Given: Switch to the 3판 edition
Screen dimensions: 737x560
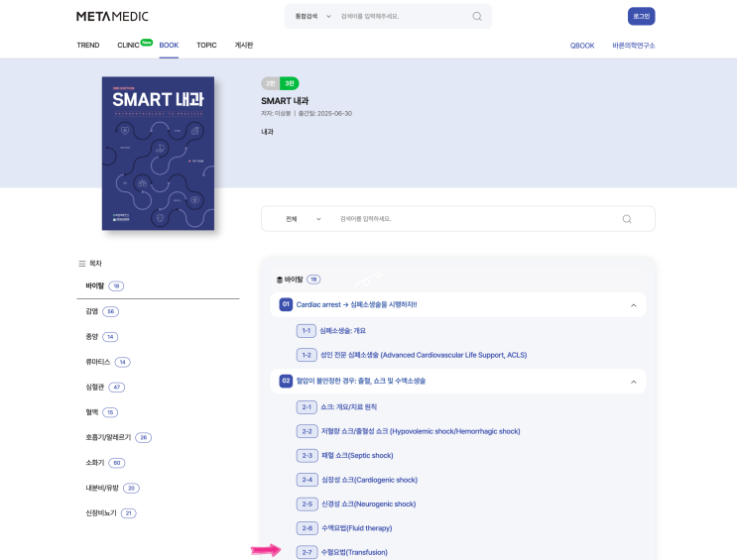Looking at the screenshot, I should 290,83.
